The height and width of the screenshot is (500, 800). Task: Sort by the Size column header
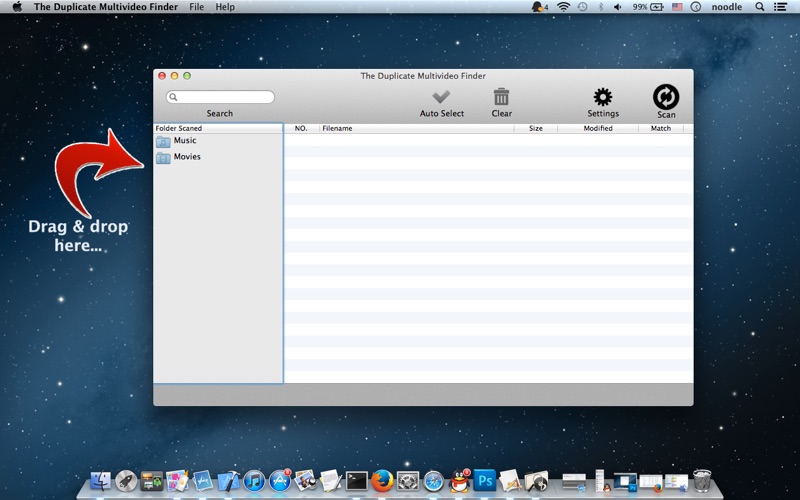tap(536, 128)
